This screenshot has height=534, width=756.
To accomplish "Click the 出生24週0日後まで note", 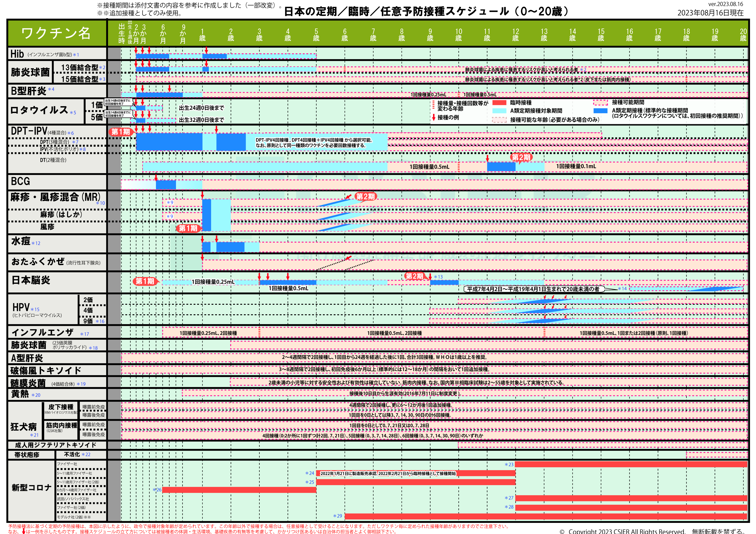I will pos(201,108).
